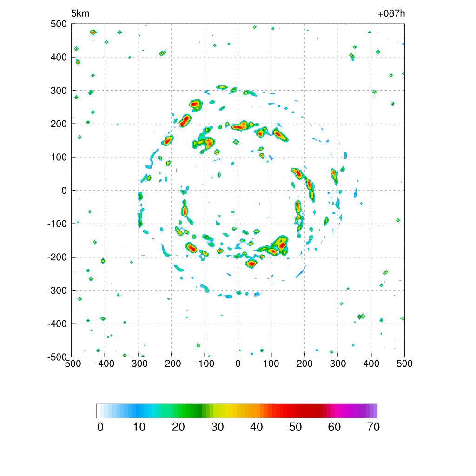Click x-axis tick label -200
The image size is (476, 476).
[171, 364]
